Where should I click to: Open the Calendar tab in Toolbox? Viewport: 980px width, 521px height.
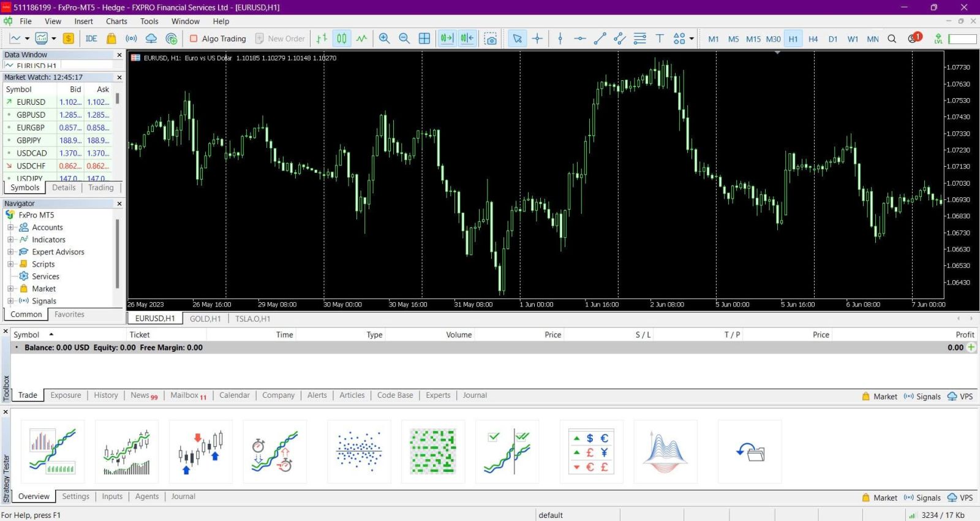tap(234, 395)
